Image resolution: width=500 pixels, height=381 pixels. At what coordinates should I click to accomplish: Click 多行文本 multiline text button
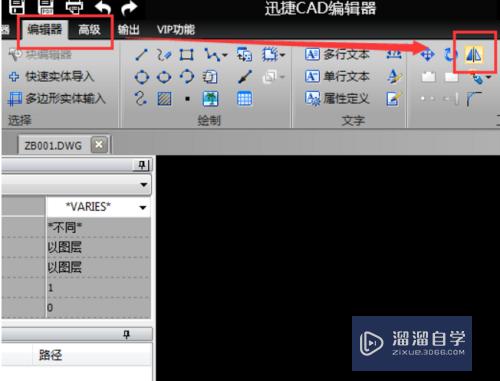pos(337,54)
